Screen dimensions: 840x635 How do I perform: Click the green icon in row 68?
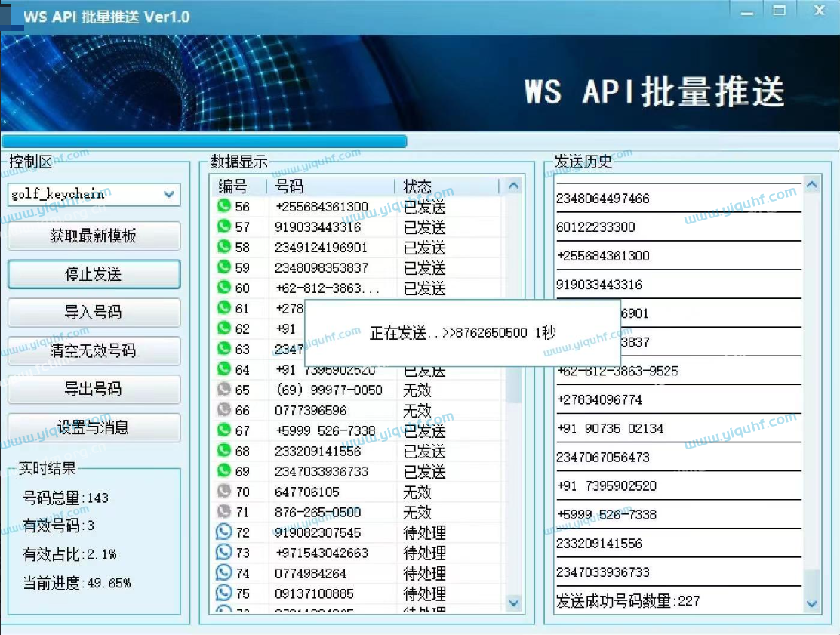pyautogui.click(x=224, y=450)
